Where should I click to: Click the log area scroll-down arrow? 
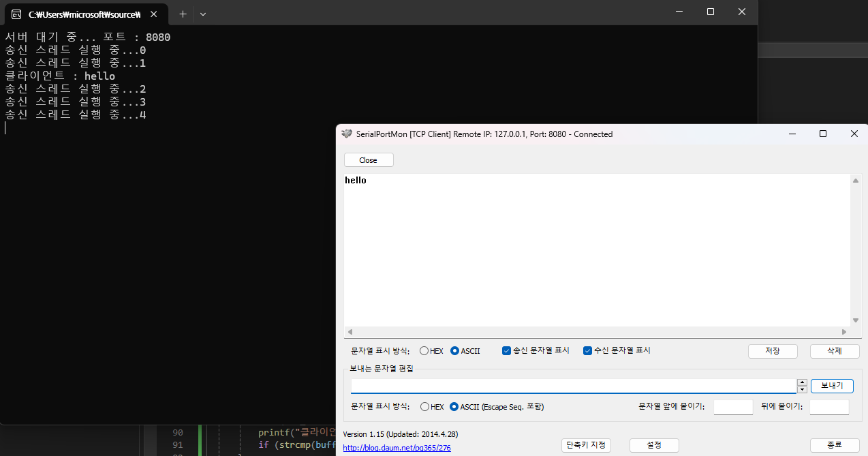click(856, 320)
